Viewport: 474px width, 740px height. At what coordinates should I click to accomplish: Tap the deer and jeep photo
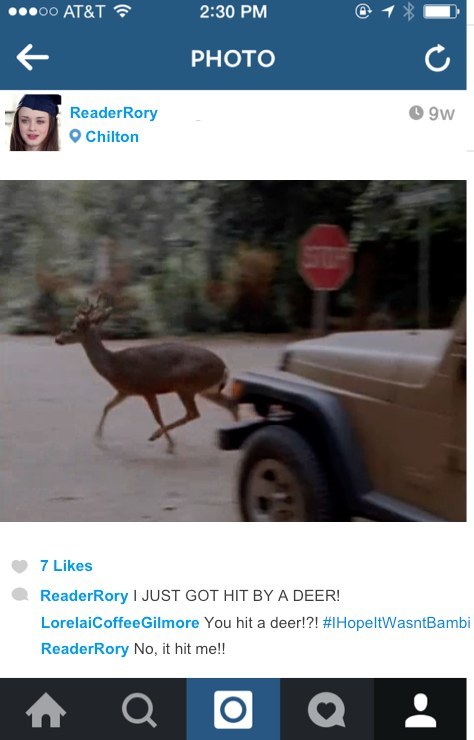(233, 351)
